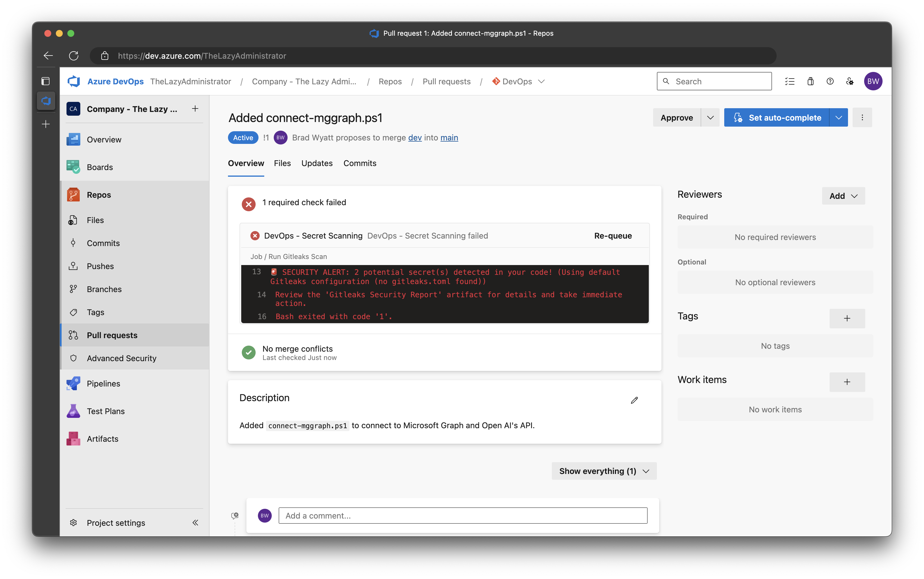This screenshot has height=579, width=924.
Task: Click the more actions vertical dots button
Action: point(862,118)
